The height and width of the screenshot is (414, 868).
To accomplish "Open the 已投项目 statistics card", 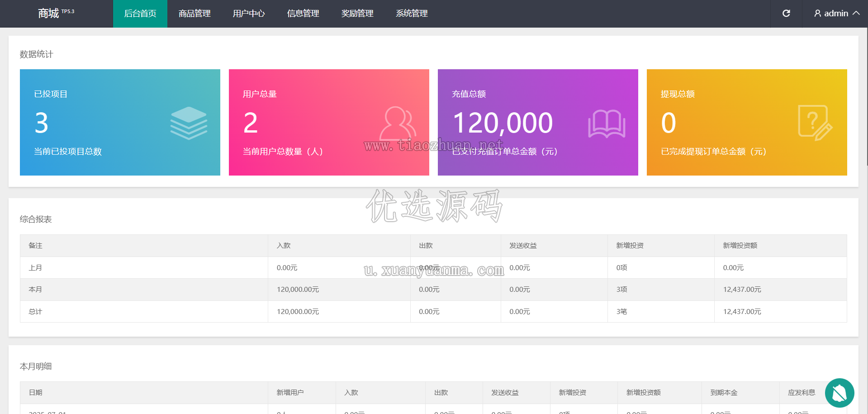I will [120, 122].
